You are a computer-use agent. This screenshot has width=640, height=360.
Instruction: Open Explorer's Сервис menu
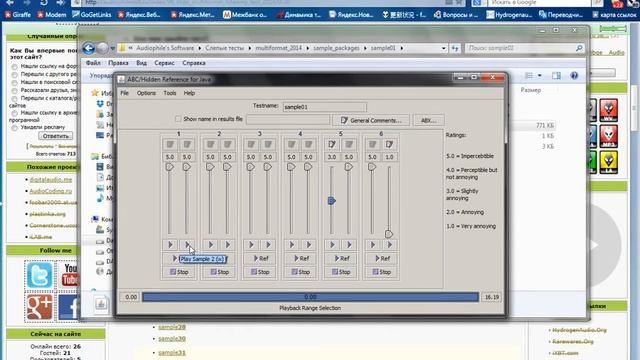(x=164, y=63)
